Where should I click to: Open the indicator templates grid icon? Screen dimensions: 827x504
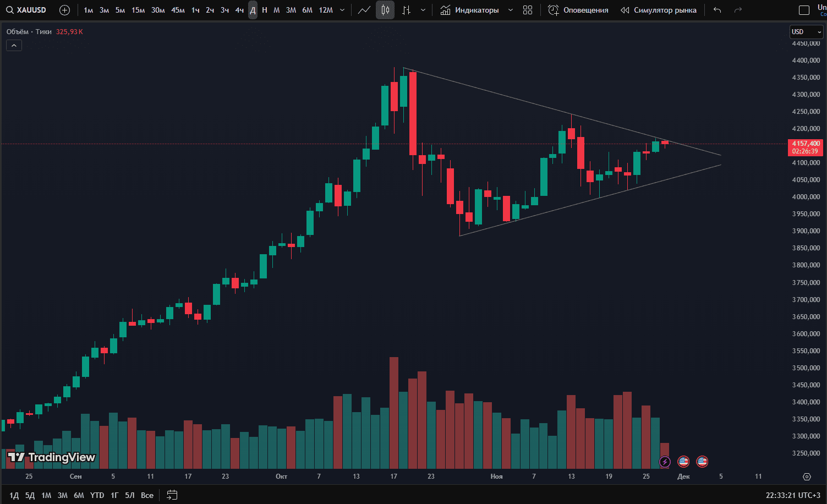coord(528,10)
